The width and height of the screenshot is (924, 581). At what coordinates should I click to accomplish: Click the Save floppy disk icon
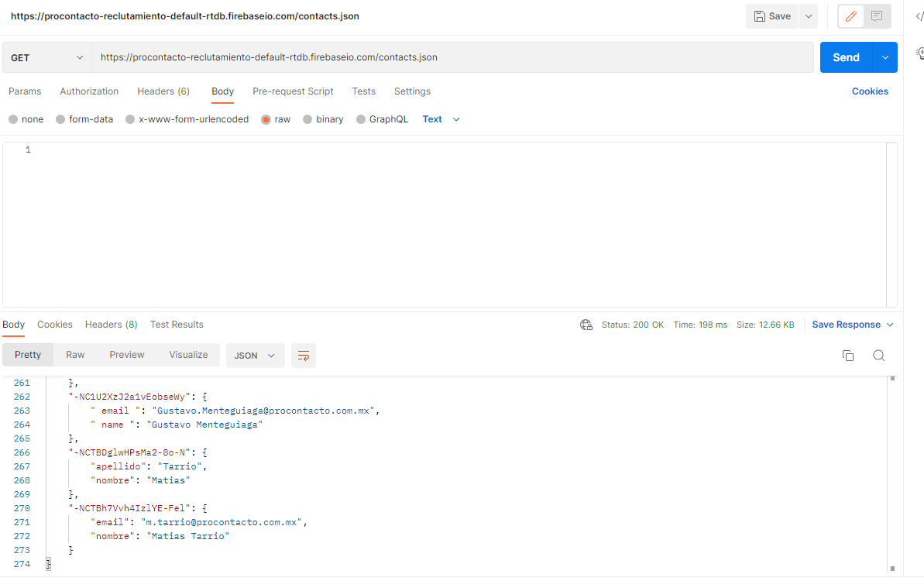[760, 16]
